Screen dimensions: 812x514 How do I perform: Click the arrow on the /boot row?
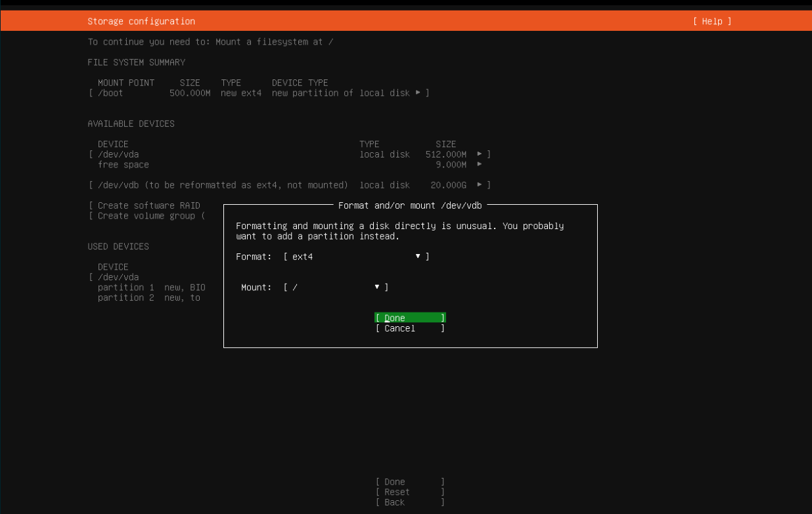coord(418,93)
